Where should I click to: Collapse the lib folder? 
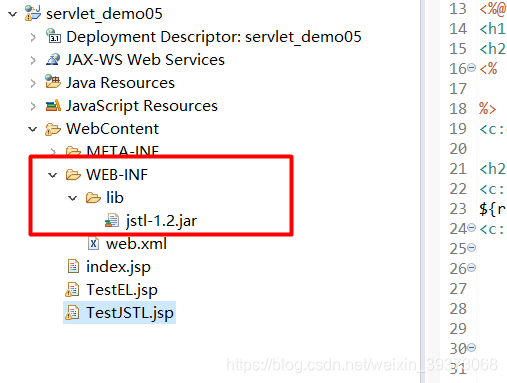pos(73,198)
